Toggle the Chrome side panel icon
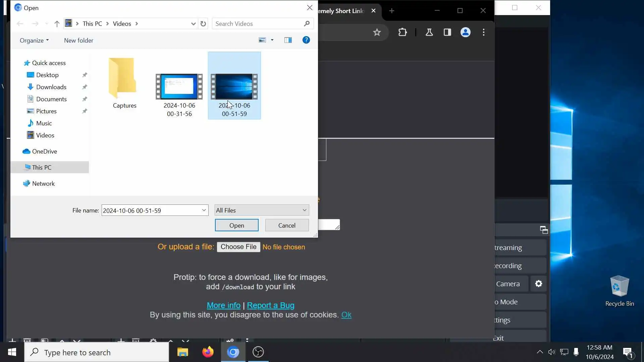The width and height of the screenshot is (644, 362). 447,33
